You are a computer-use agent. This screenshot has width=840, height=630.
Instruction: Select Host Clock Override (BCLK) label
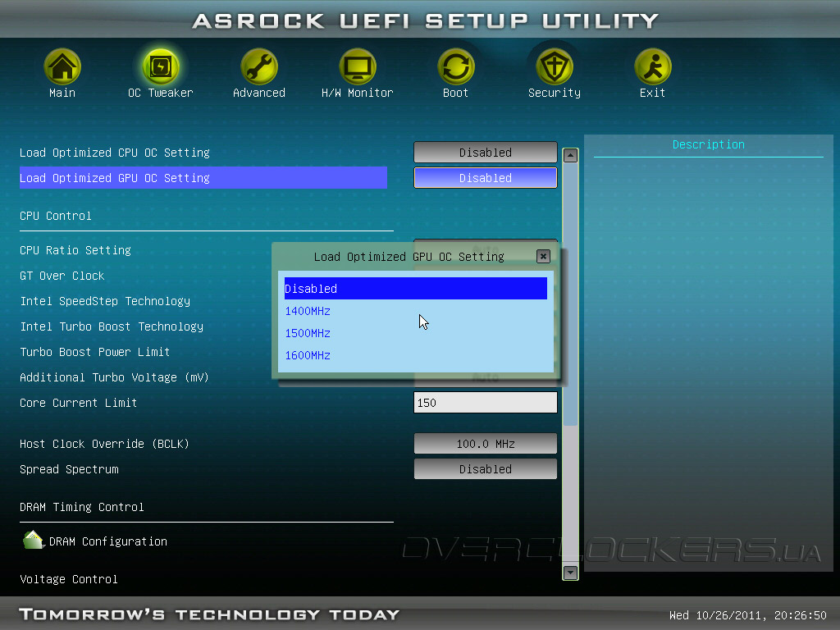104,444
